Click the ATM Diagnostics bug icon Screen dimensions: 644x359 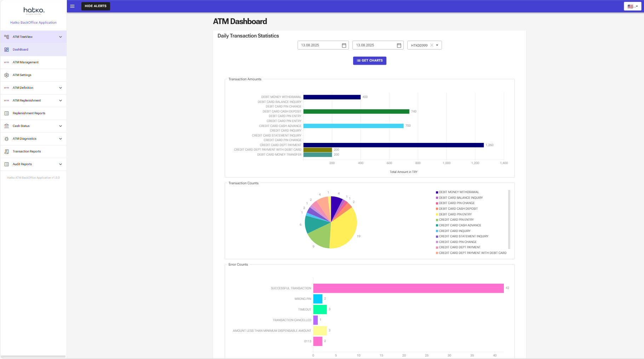pyautogui.click(x=6, y=139)
